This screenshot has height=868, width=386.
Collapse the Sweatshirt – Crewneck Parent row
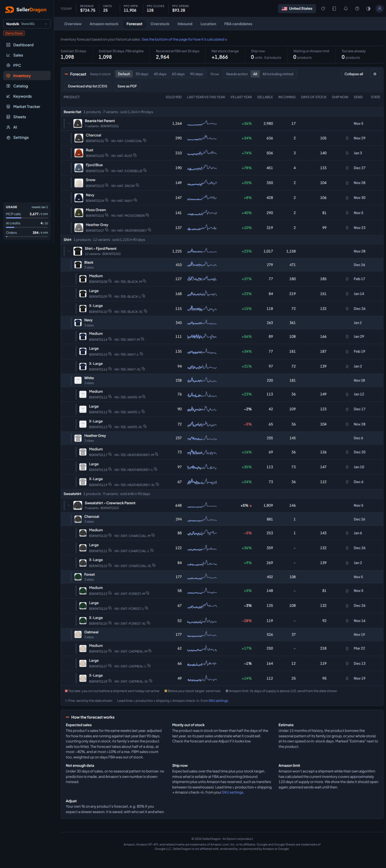[69, 505]
